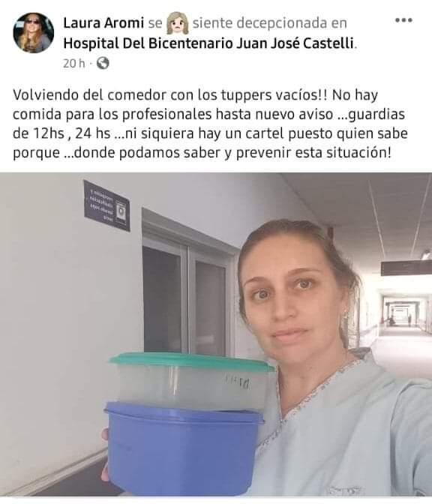The width and height of the screenshot is (432, 504).
Task: Open Laura Aromi's profile picture
Action: pyautogui.click(x=33, y=33)
